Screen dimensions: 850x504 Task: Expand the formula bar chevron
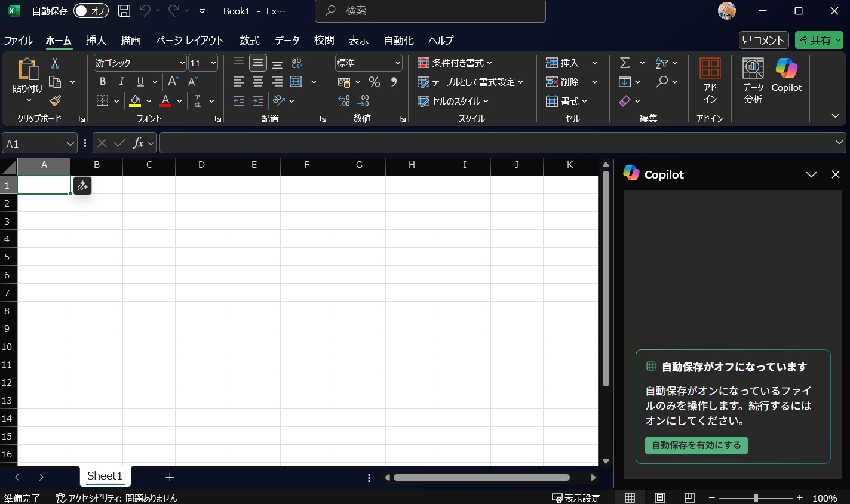pos(839,142)
